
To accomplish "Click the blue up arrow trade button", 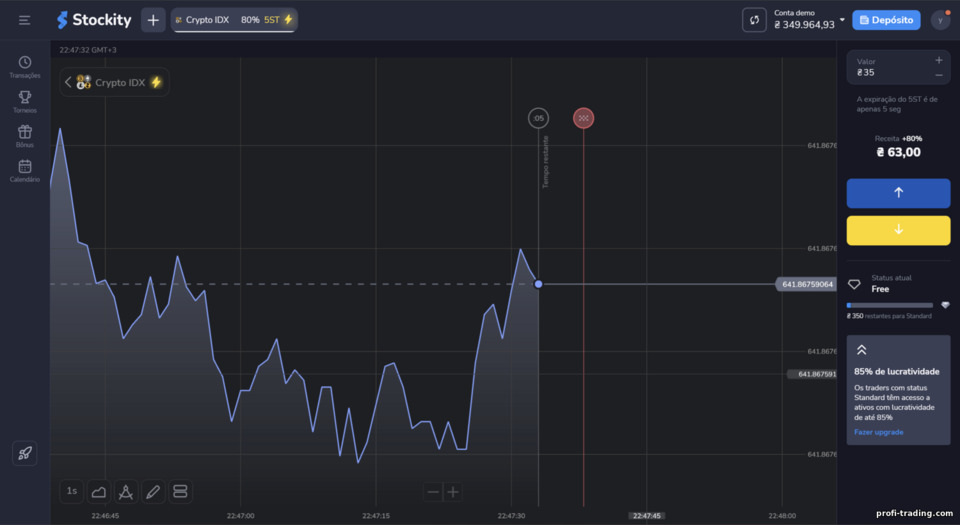I will [x=898, y=193].
